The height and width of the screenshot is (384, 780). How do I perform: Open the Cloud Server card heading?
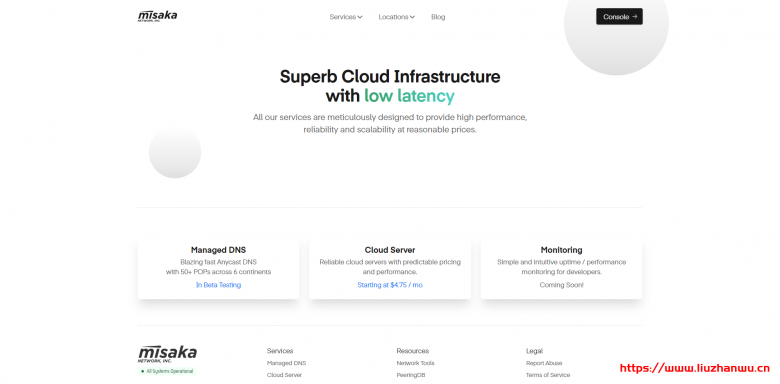390,250
